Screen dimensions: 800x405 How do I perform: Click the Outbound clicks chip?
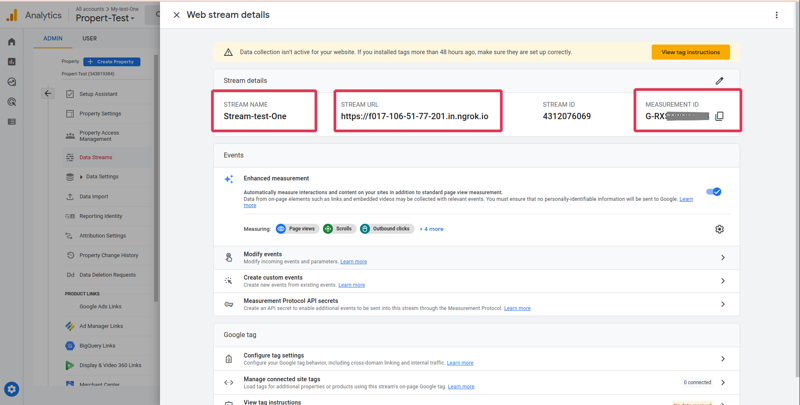(x=387, y=229)
